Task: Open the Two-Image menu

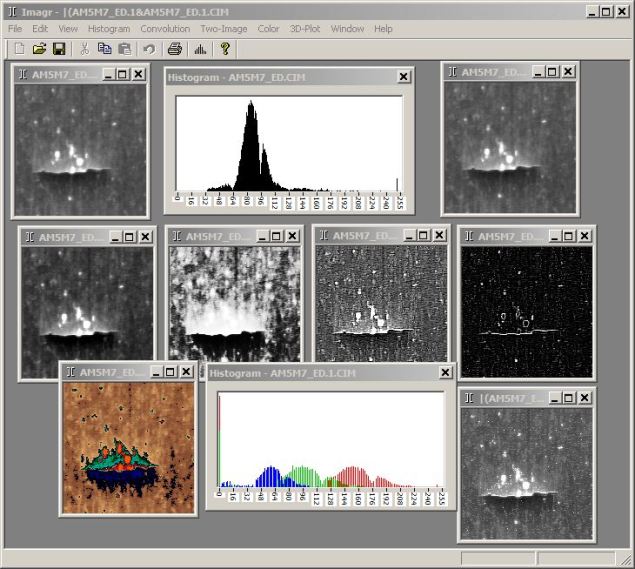Action: tap(224, 29)
